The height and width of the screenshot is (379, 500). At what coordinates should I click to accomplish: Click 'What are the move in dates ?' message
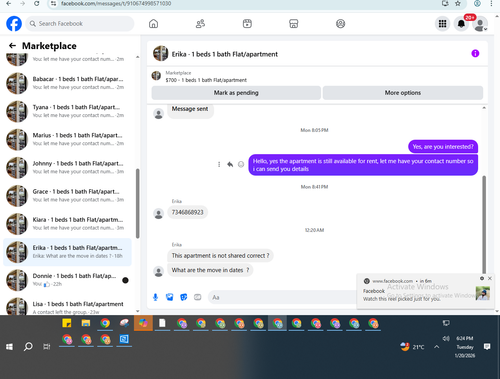[x=210, y=270]
